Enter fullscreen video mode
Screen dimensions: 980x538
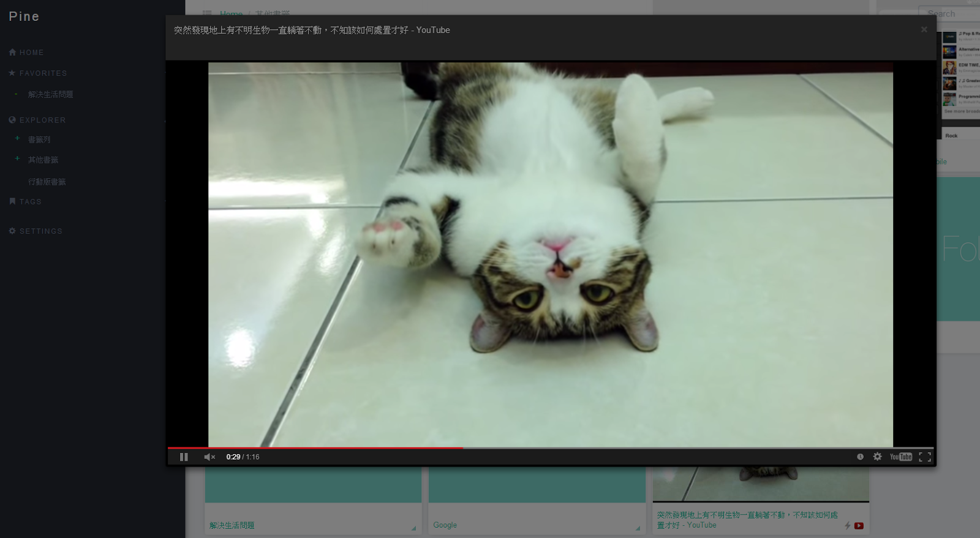point(925,457)
